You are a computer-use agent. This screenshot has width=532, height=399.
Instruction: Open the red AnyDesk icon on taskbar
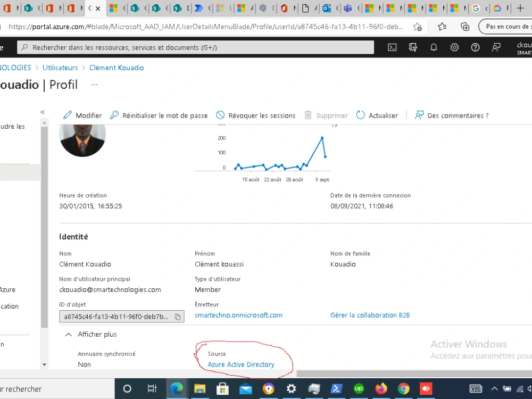tap(426, 388)
